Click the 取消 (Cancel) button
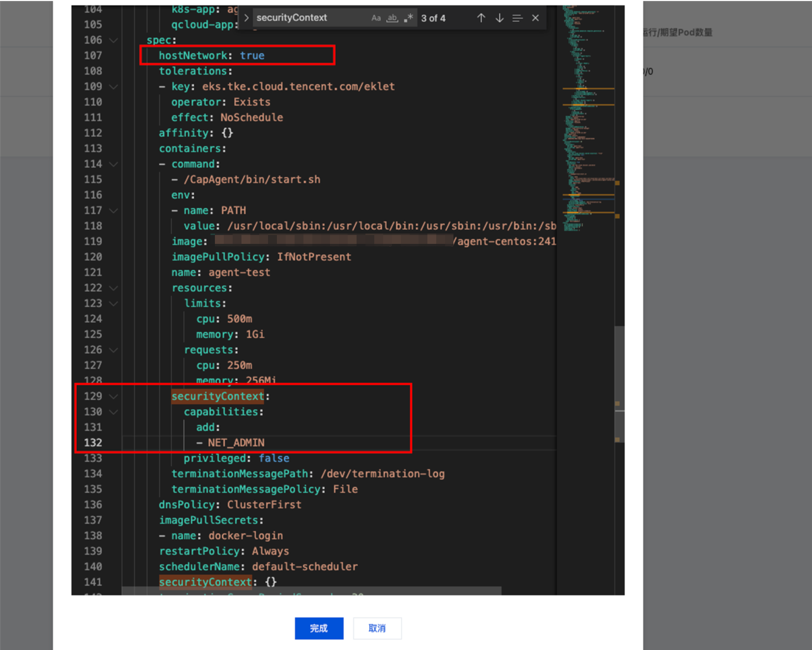 [x=377, y=628]
